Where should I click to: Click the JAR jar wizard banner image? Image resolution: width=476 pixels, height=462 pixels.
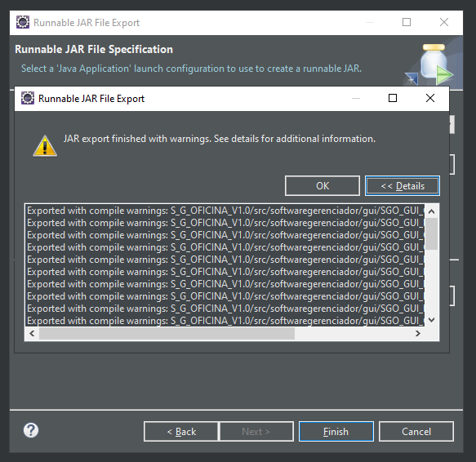tap(432, 64)
